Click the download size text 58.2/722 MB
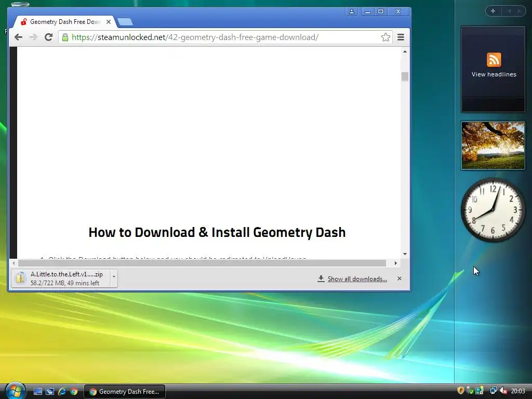 pos(47,283)
